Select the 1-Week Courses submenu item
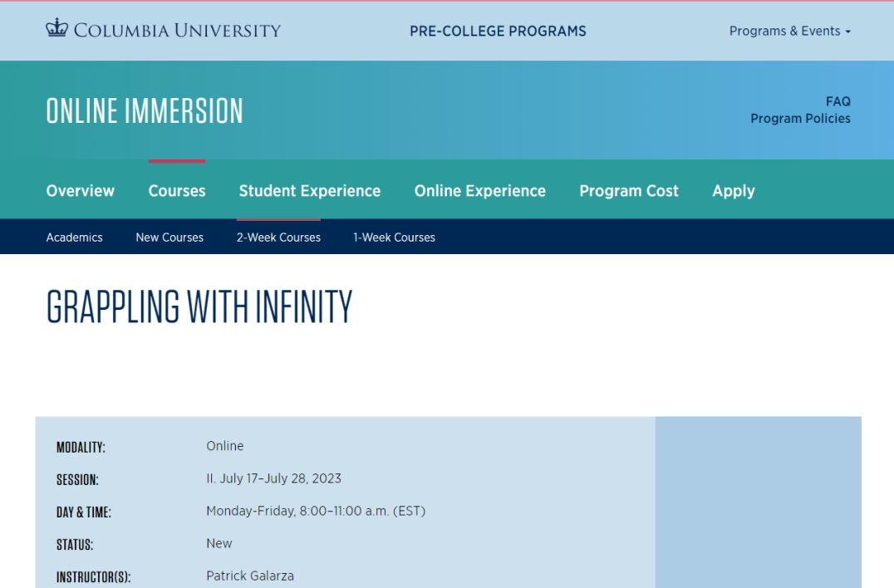894x588 pixels. tap(394, 238)
